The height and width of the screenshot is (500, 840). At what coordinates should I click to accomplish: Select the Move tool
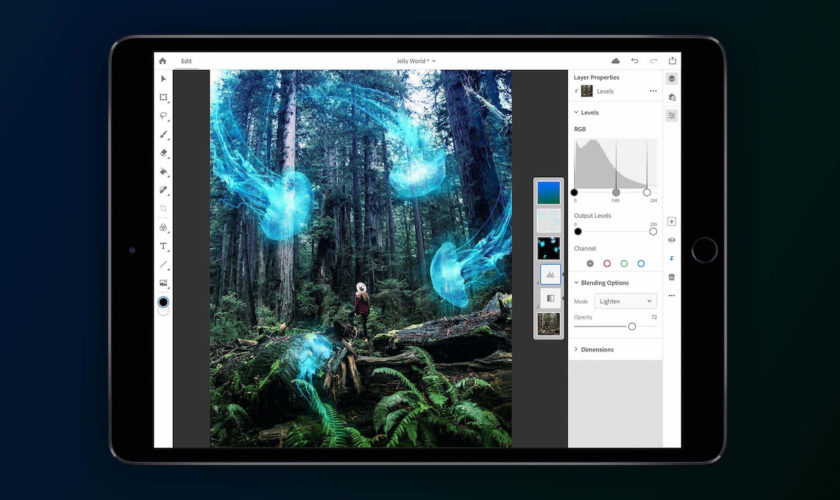click(164, 79)
